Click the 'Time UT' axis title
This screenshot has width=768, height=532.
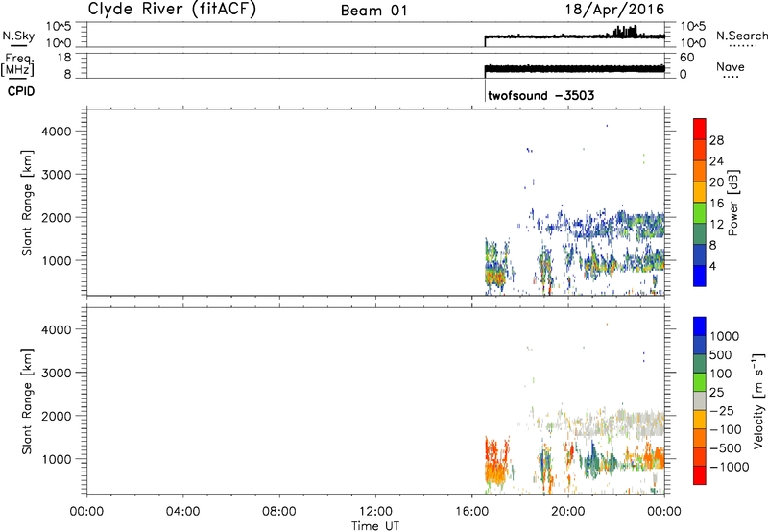(375, 526)
